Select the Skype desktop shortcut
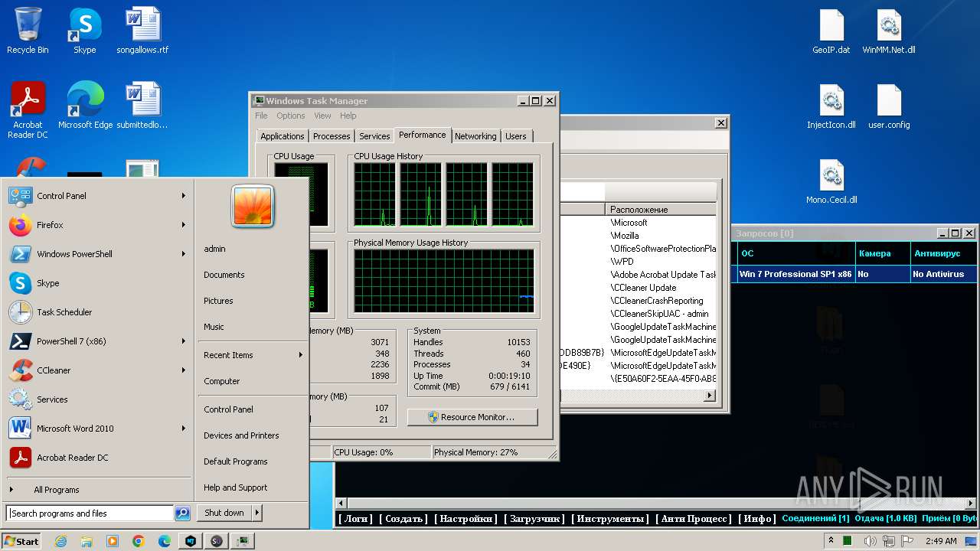This screenshot has width=980, height=551. [x=85, y=31]
